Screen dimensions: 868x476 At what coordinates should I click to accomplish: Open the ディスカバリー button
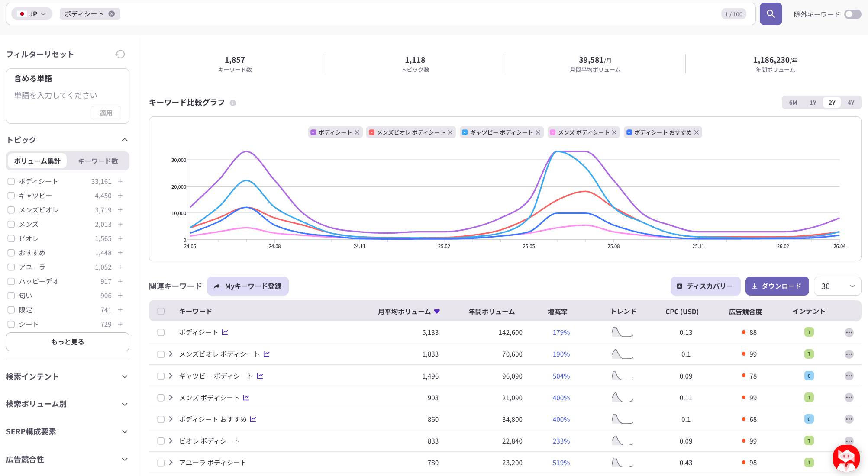pos(705,286)
